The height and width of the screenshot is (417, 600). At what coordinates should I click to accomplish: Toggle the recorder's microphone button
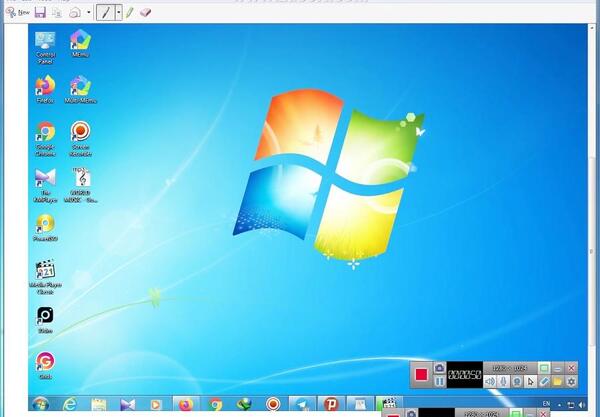[504, 381]
